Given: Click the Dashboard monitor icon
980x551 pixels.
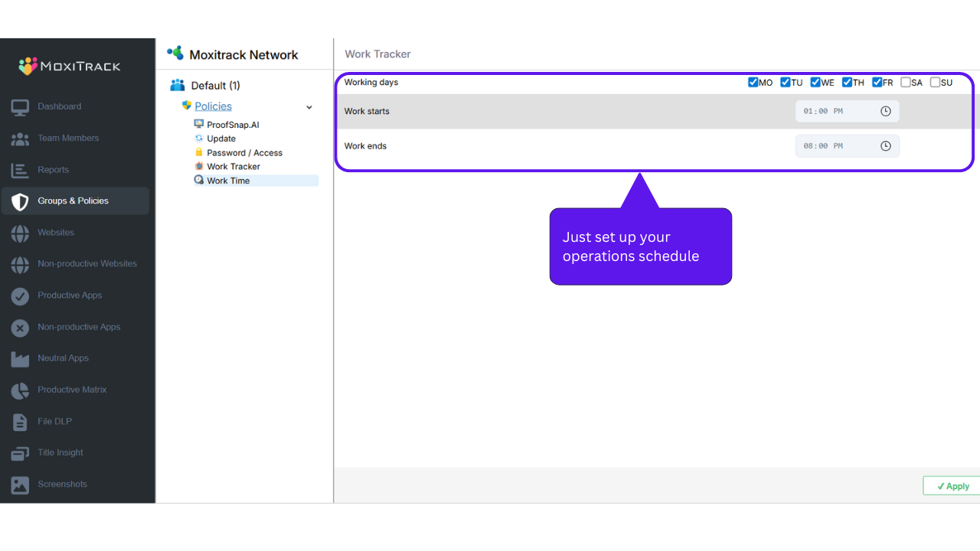Looking at the screenshot, I should tap(20, 107).
